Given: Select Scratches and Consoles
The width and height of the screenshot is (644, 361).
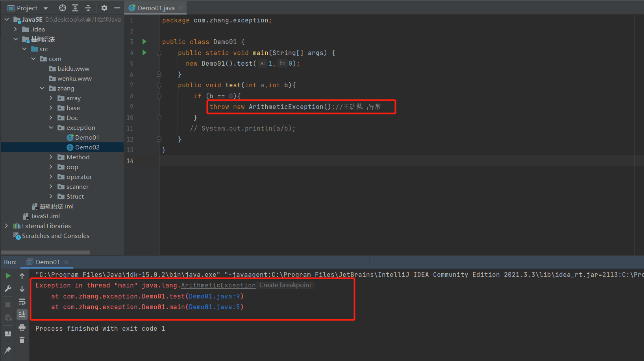Looking at the screenshot, I should tap(56, 236).
